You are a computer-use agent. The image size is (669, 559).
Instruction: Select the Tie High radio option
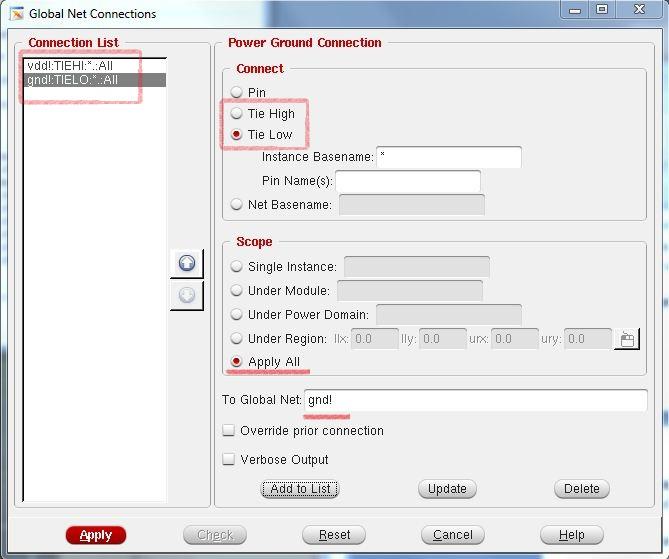click(x=237, y=114)
